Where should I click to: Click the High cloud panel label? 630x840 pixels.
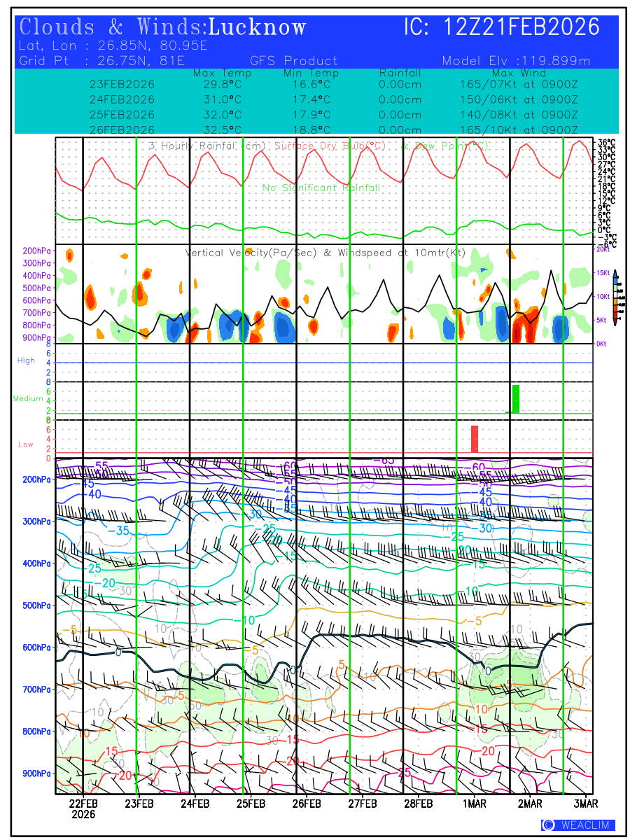(26, 360)
